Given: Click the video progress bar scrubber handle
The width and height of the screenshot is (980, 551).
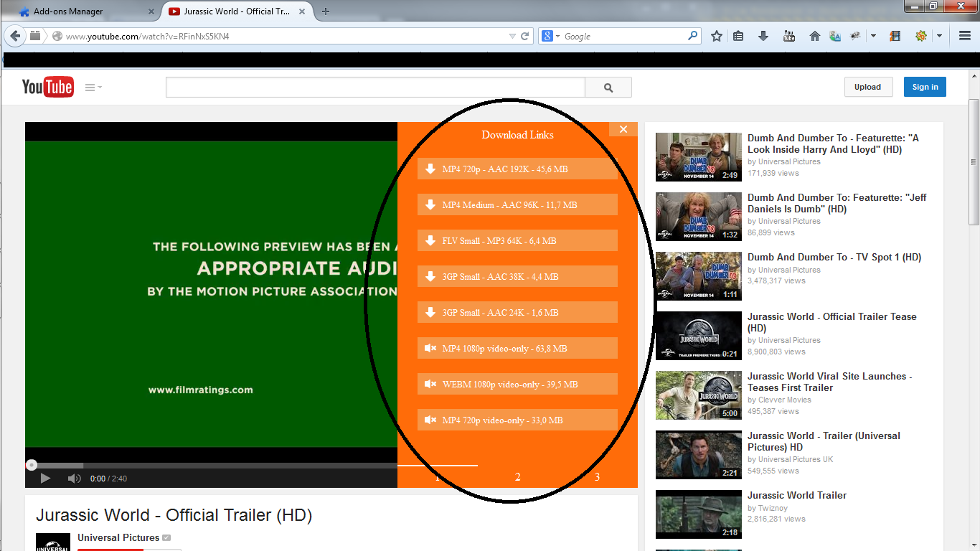Looking at the screenshot, I should coord(32,465).
